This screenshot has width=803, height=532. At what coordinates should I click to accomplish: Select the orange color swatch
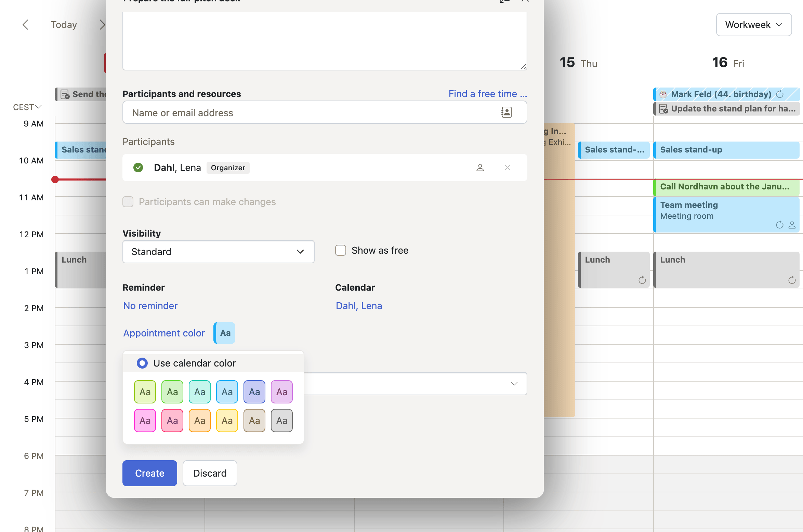(x=200, y=421)
